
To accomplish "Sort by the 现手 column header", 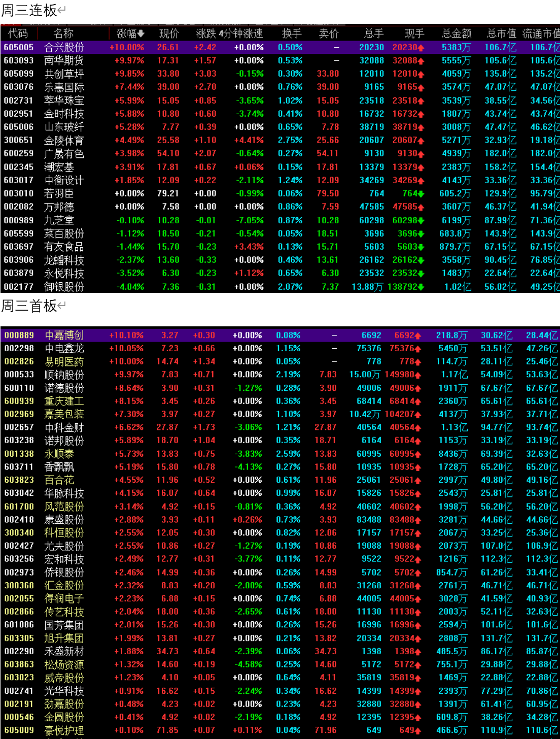I will click(x=414, y=33).
